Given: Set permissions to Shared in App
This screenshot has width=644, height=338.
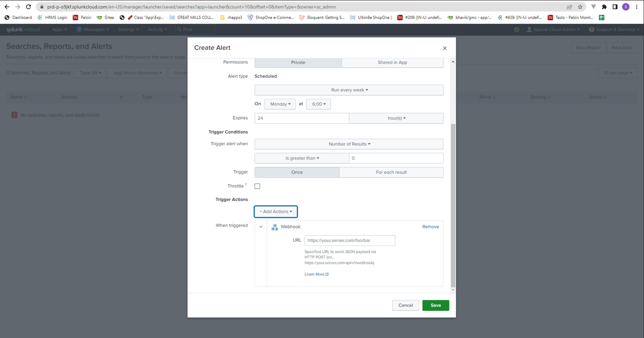Looking at the screenshot, I should point(392,62).
